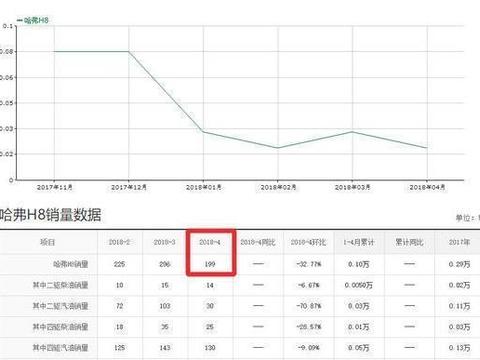Click the 哈弗H8 legend entry above chart
This screenshot has height=360, width=480.
(33, 20)
